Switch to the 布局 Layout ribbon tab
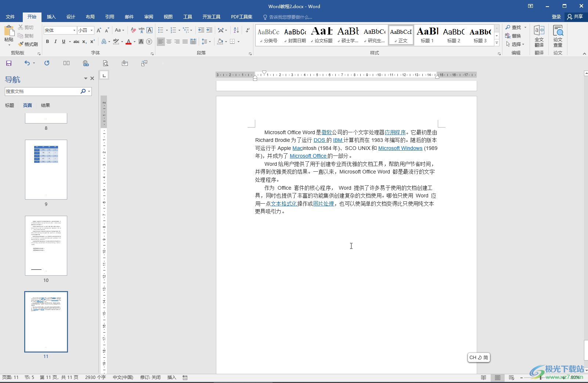588x383 pixels. [x=90, y=17]
